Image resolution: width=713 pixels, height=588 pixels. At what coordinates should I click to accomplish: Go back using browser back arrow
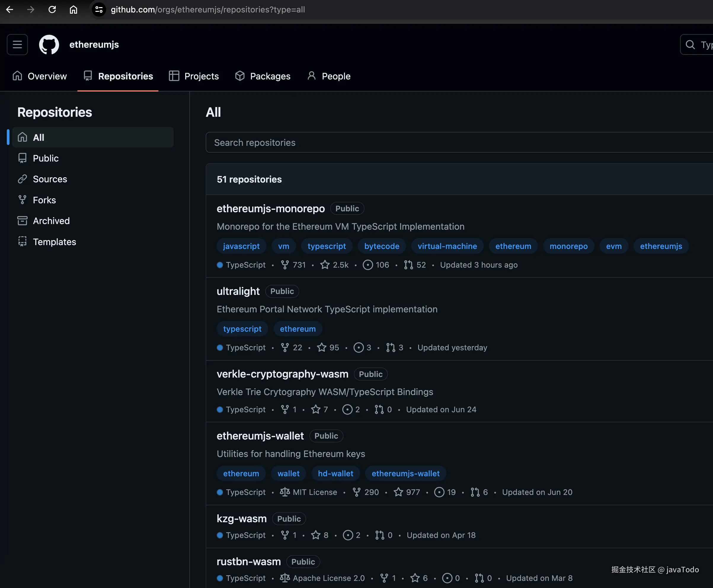click(x=10, y=9)
